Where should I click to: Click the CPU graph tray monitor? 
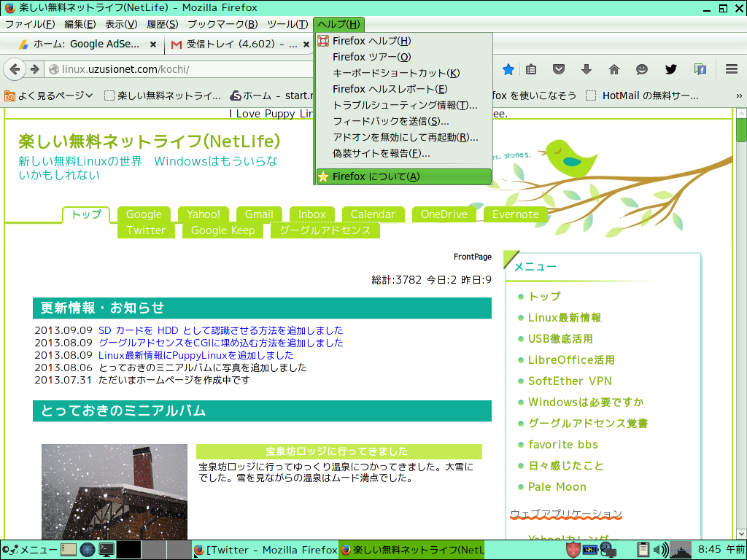pos(681,550)
